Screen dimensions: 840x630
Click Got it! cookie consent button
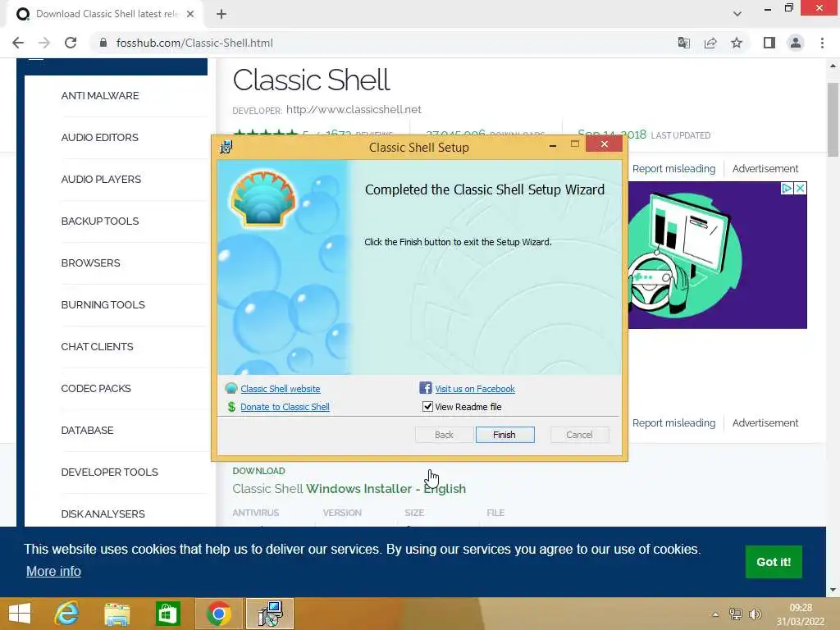(x=774, y=562)
